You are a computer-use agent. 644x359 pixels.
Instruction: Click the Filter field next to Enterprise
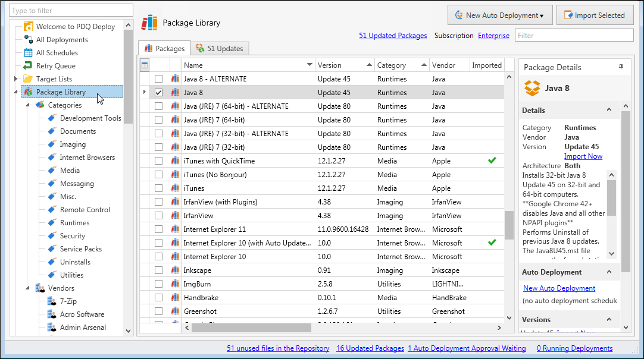[574, 36]
